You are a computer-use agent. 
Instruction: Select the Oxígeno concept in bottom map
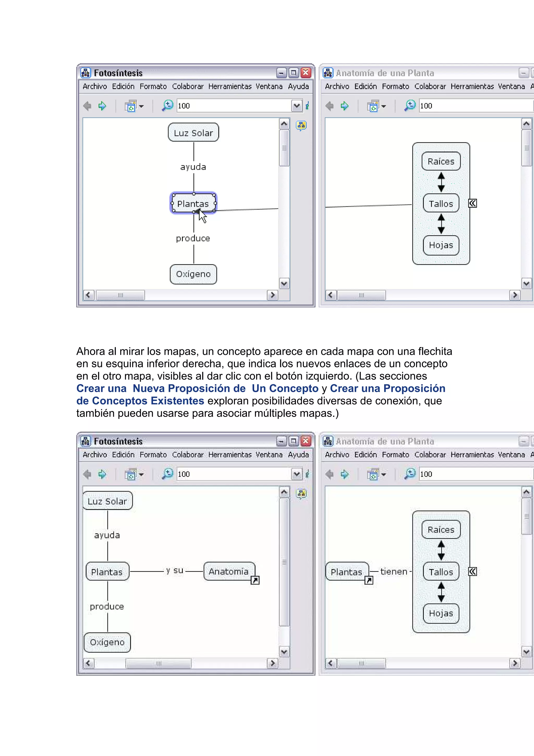click(x=107, y=642)
